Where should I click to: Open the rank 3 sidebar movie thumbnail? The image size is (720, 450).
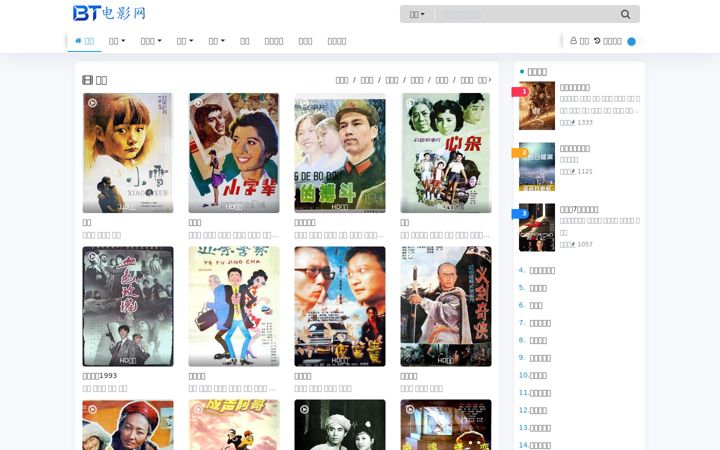click(x=537, y=228)
